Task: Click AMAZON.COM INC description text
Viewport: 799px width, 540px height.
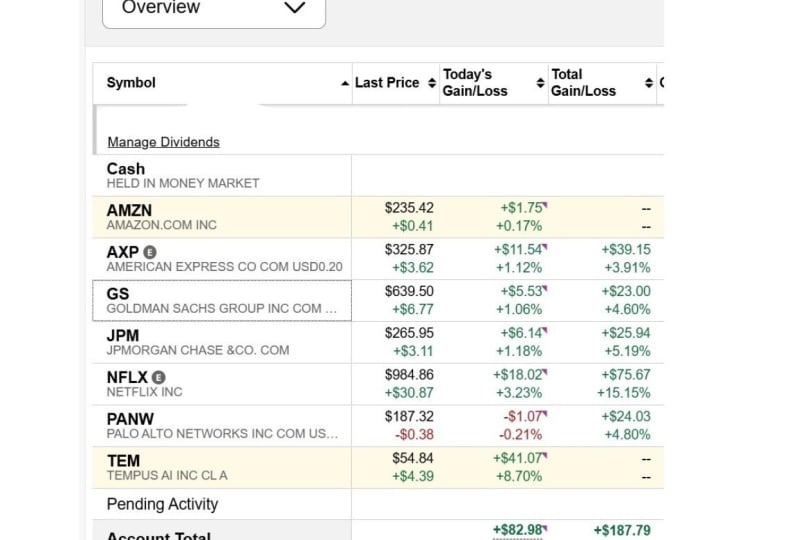Action: (162, 225)
